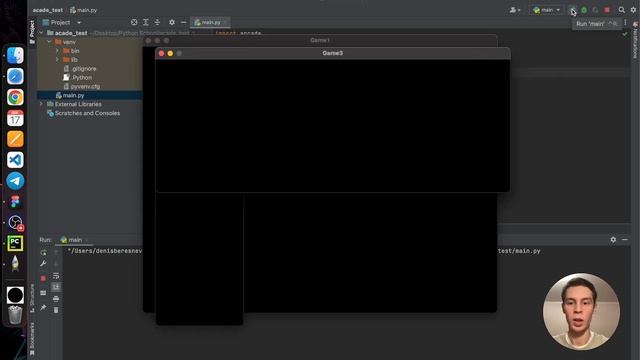Open Google Chrome from the Dock
This screenshot has width=640, height=360.
click(x=15, y=97)
